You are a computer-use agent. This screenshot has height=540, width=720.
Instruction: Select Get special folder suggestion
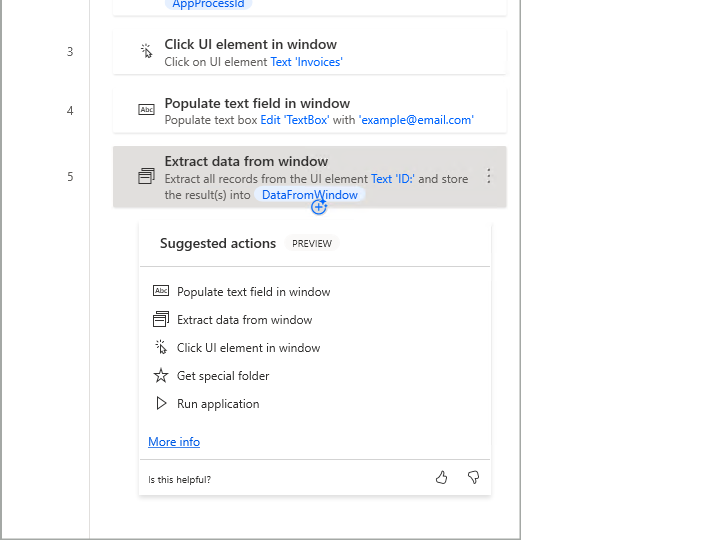coord(223,376)
